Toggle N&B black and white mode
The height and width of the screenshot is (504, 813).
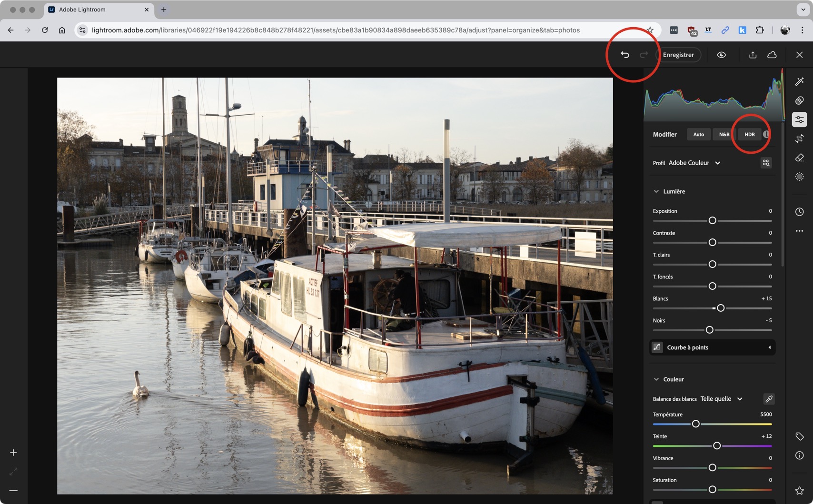click(x=724, y=134)
